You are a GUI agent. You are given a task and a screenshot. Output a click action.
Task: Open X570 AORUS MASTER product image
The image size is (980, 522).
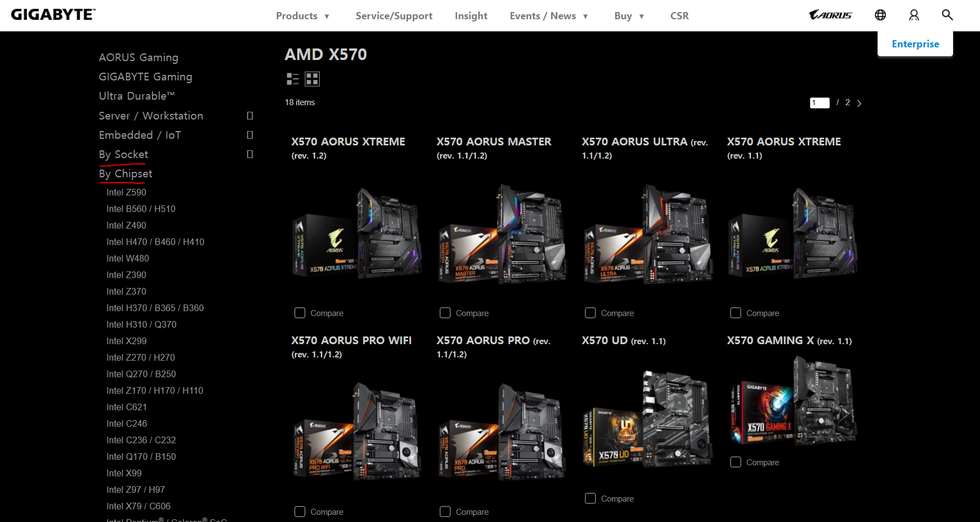coord(502,234)
